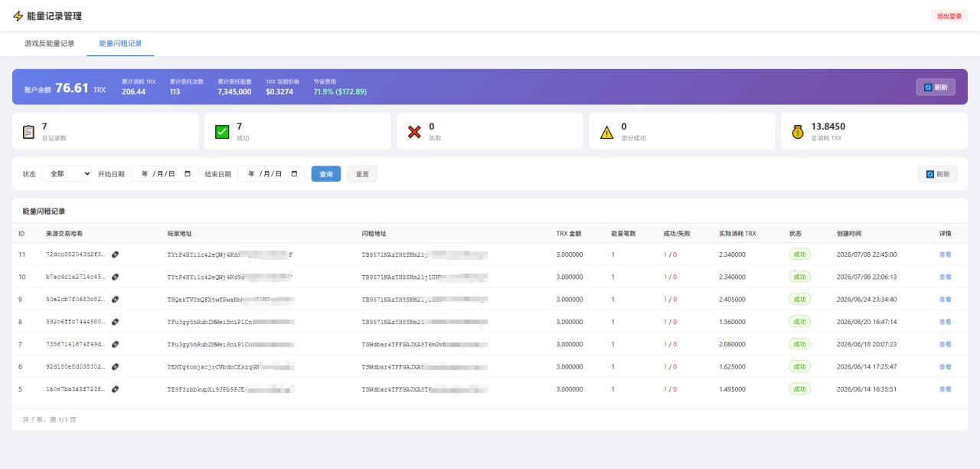Screen dimensions: 980x469
Task: Click player address starting TEMTg6omjacjr
Action: tap(230, 367)
